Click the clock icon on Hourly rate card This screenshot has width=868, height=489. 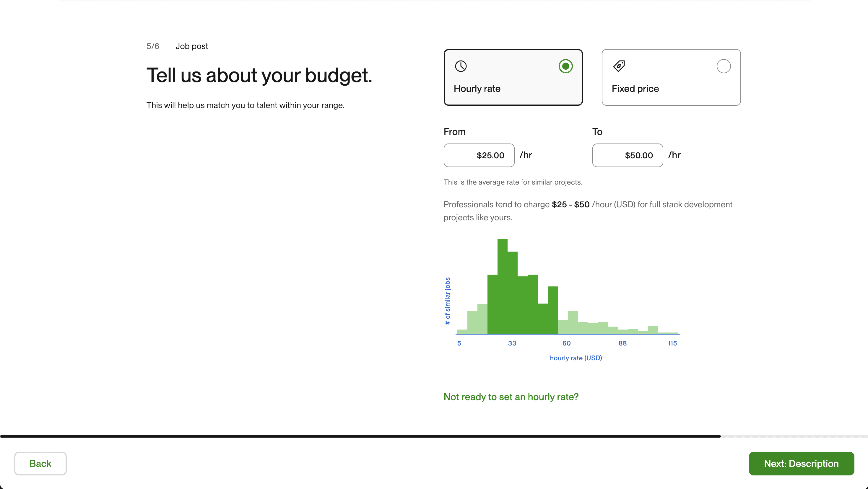[x=461, y=66]
